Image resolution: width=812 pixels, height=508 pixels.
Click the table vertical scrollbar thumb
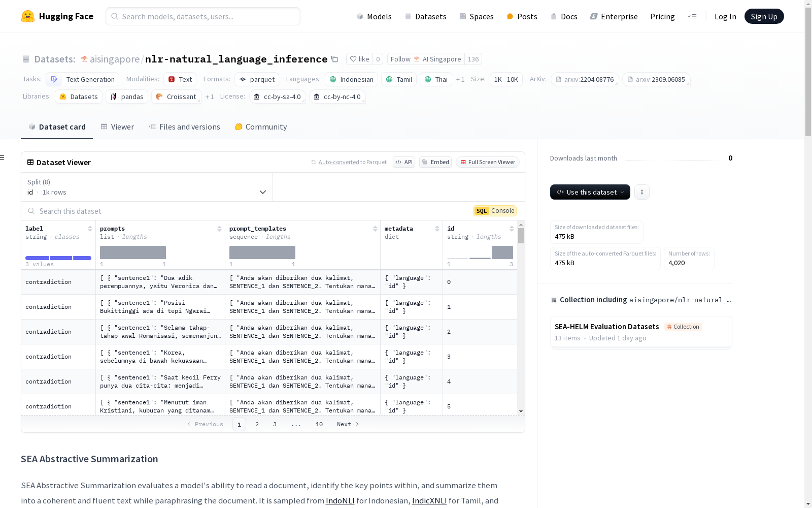521,236
